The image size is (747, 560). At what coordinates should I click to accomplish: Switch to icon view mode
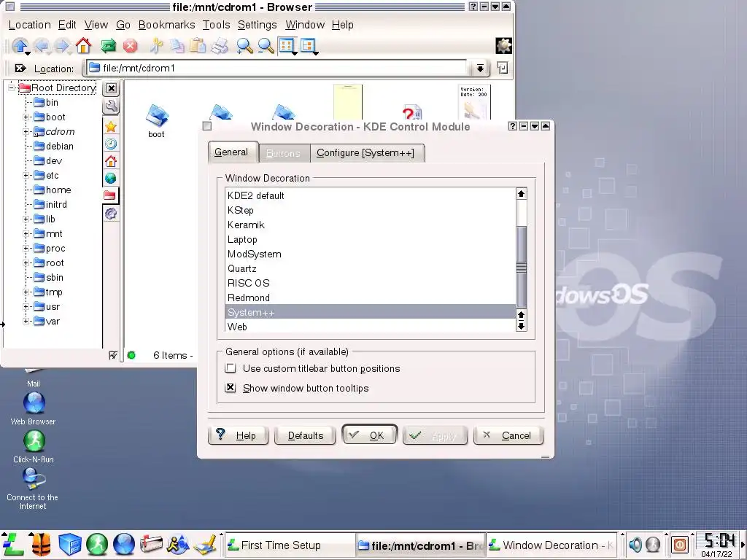click(x=287, y=46)
